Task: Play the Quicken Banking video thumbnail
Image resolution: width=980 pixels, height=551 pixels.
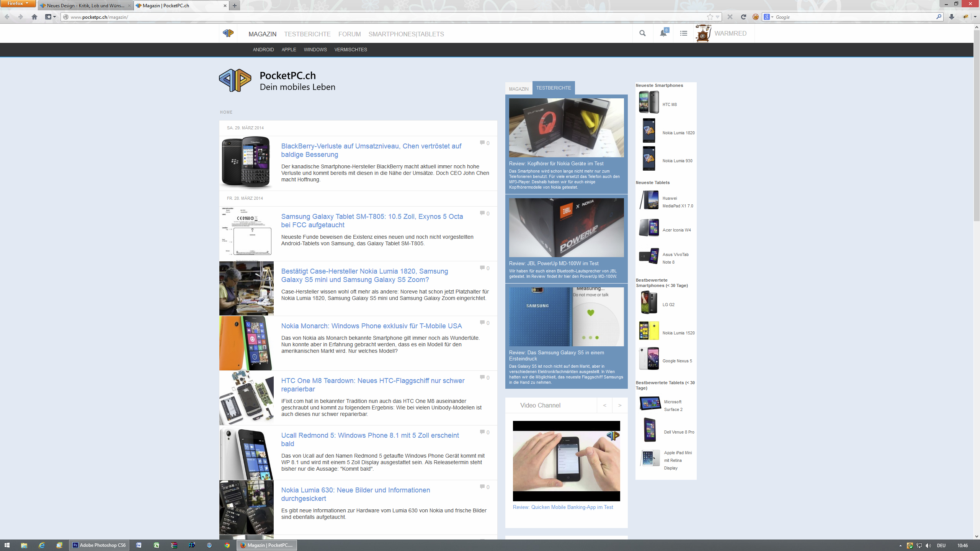Action: tap(566, 461)
